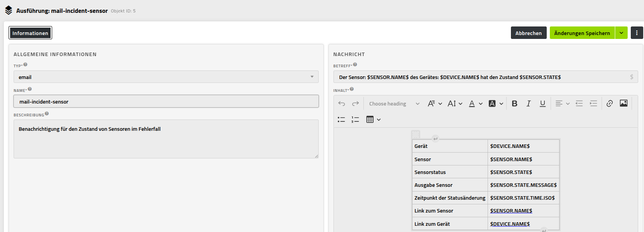Open the three-dot more options menu
The height and width of the screenshot is (232, 644).
pyautogui.click(x=637, y=33)
